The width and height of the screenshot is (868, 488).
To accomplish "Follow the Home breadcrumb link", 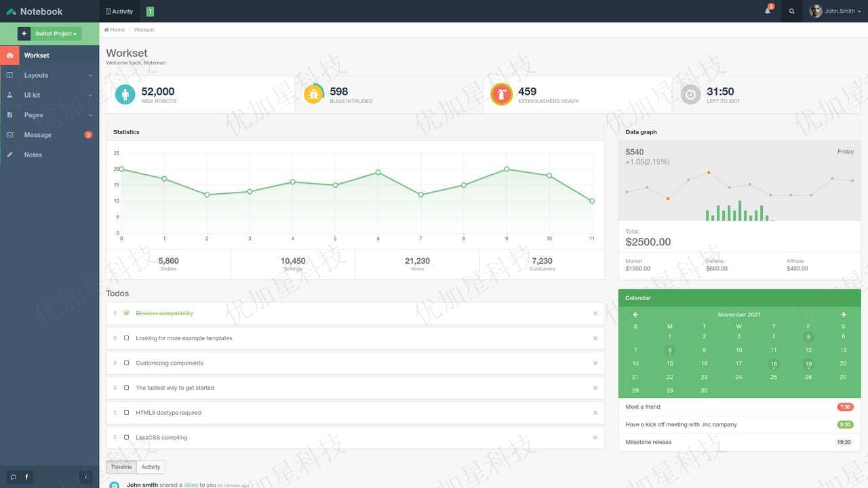I will 115,30.
